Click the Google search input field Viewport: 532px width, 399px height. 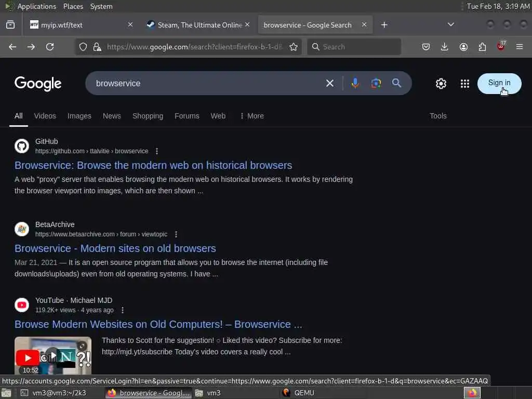pos(207,83)
